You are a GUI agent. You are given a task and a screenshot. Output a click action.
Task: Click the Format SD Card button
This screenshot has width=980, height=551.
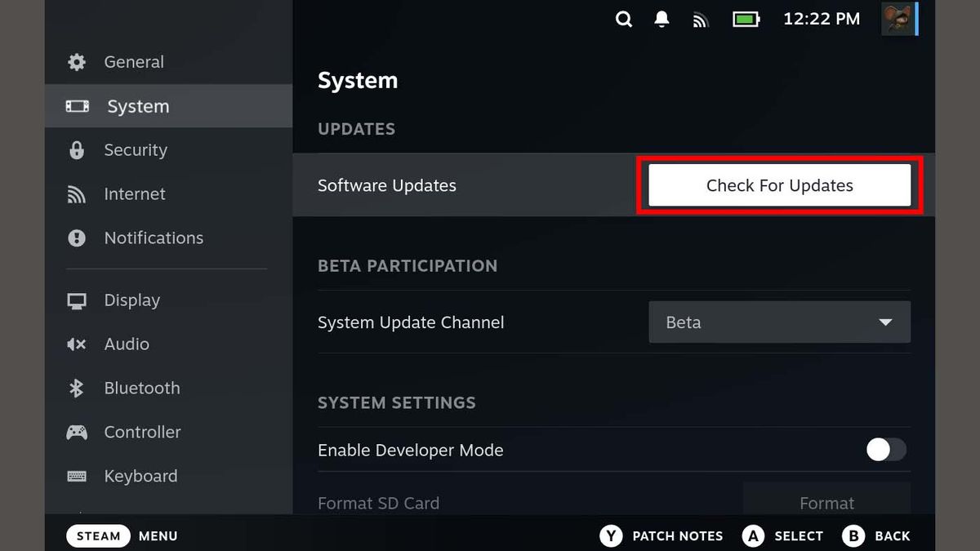(x=826, y=503)
